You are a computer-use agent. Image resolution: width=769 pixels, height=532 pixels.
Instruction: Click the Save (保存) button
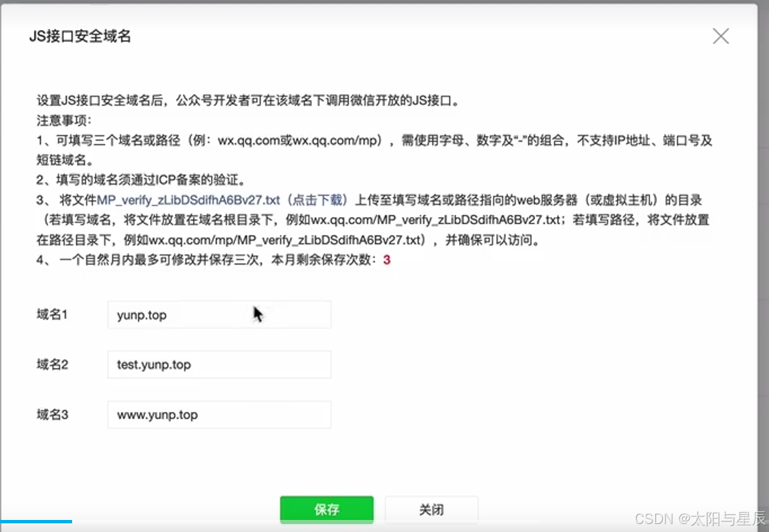[326, 509]
